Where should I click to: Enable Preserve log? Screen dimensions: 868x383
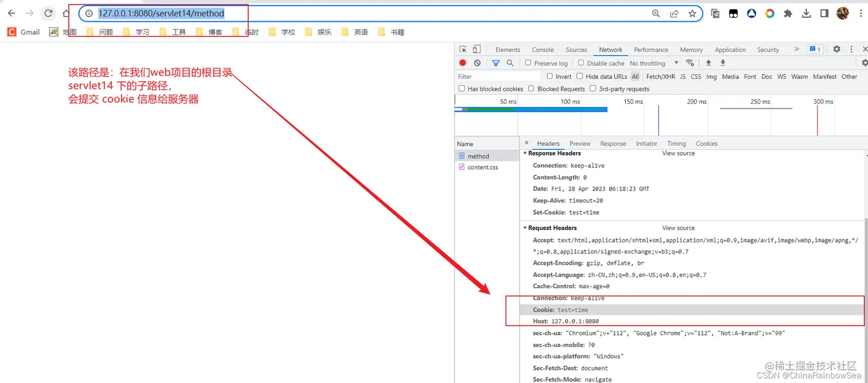tap(528, 63)
